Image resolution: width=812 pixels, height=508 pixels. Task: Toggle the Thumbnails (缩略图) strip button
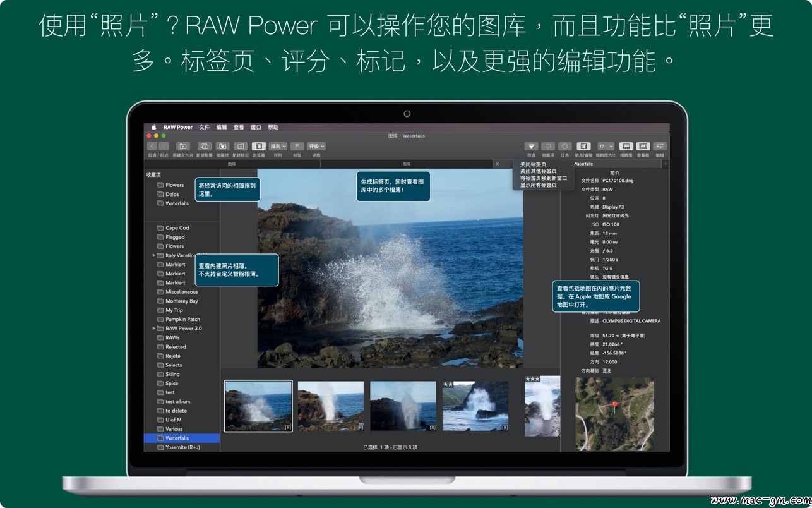[626, 147]
